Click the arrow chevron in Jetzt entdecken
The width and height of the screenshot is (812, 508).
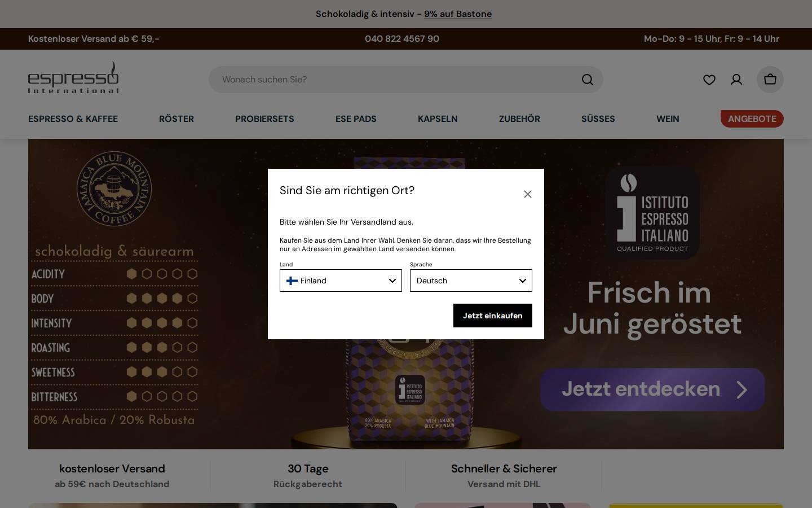point(742,389)
